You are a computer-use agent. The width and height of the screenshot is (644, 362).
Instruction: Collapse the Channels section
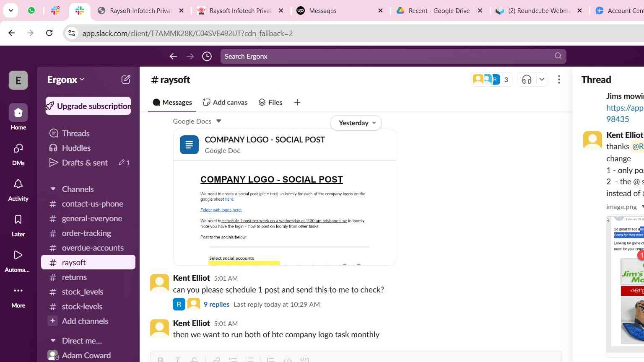coord(53,189)
